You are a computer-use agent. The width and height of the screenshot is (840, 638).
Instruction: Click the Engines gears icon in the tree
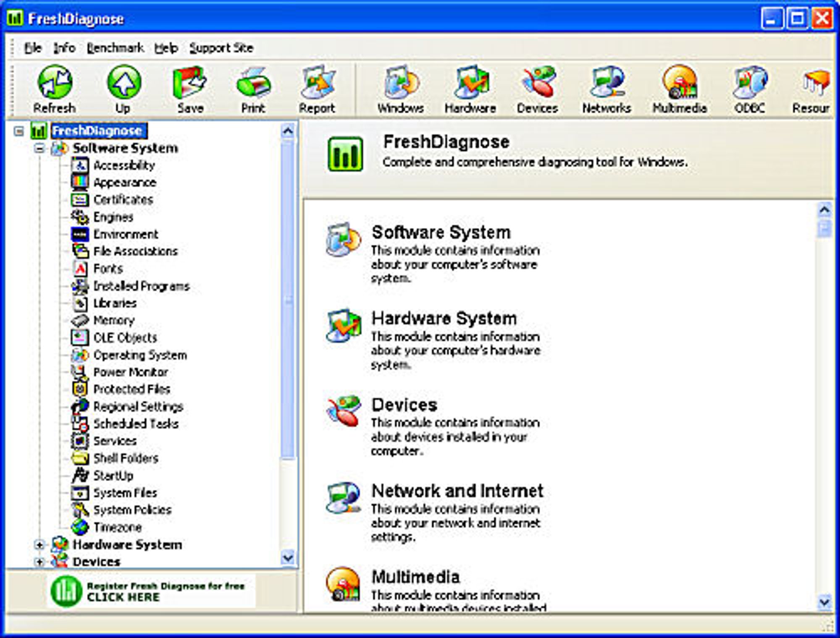pos(79,217)
